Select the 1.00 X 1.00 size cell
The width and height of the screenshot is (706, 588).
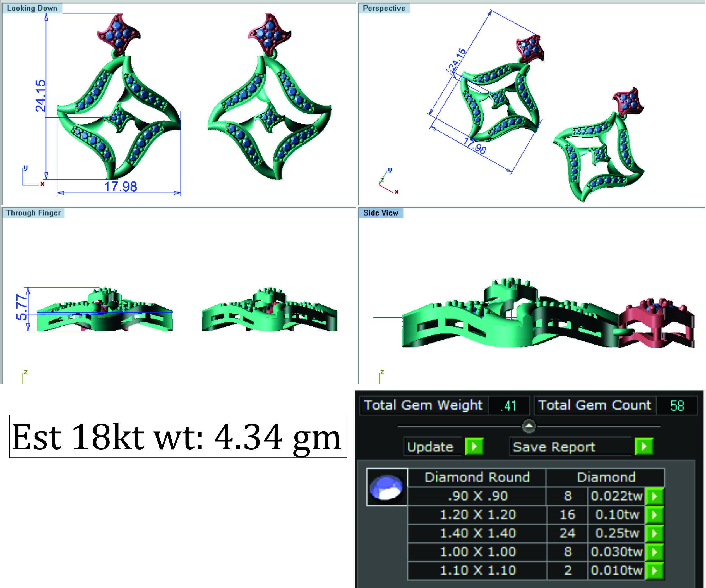pyautogui.click(x=477, y=552)
